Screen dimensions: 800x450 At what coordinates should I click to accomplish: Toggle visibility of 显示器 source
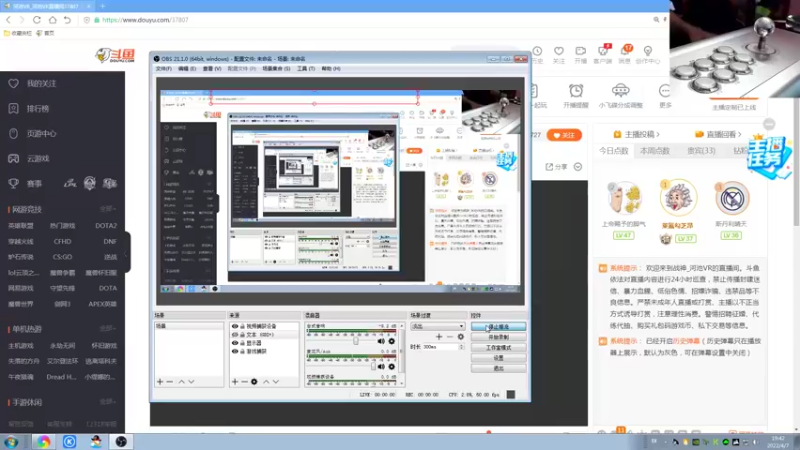235,343
